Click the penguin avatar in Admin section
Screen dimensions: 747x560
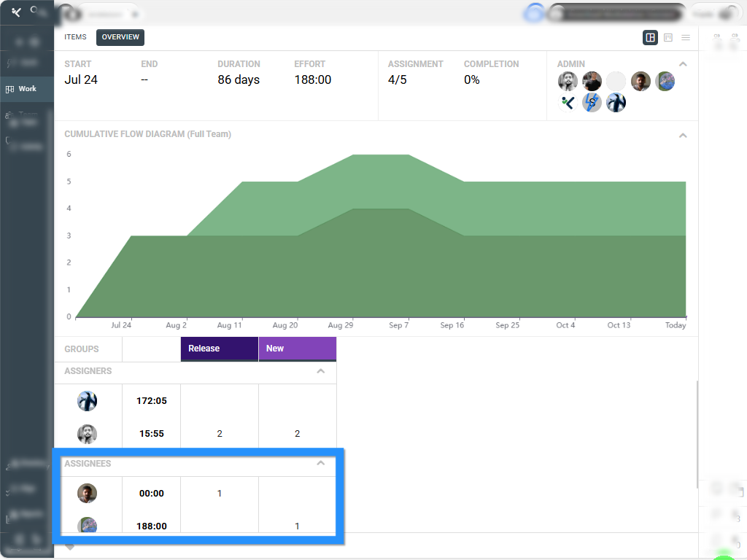tap(616, 103)
